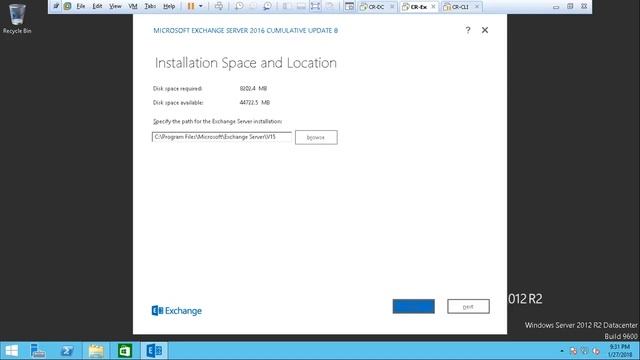Open the Edit menu
The image size is (640, 360).
coord(97,6)
